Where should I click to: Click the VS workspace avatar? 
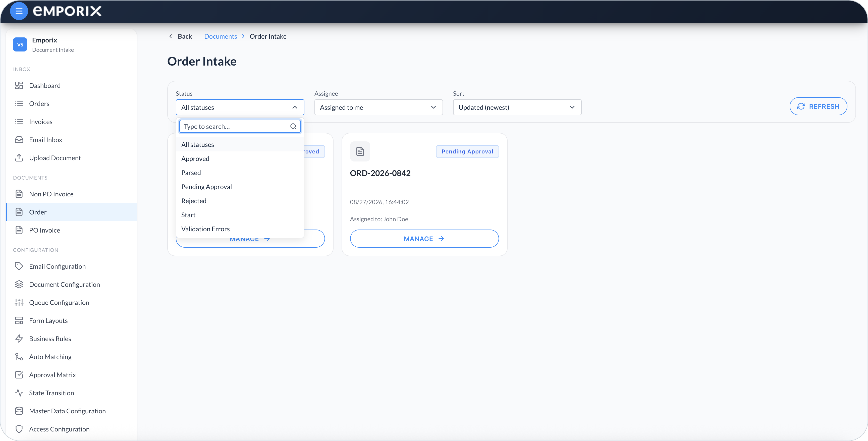(x=20, y=44)
